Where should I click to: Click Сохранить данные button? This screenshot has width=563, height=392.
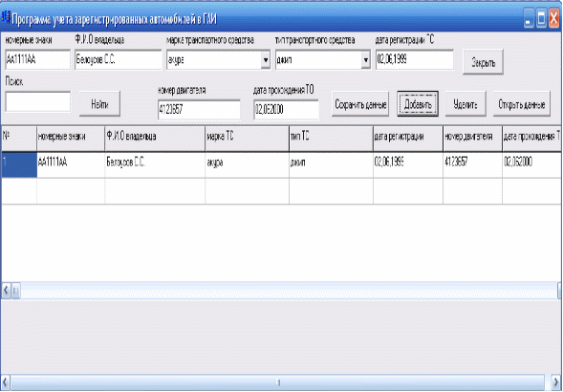360,104
